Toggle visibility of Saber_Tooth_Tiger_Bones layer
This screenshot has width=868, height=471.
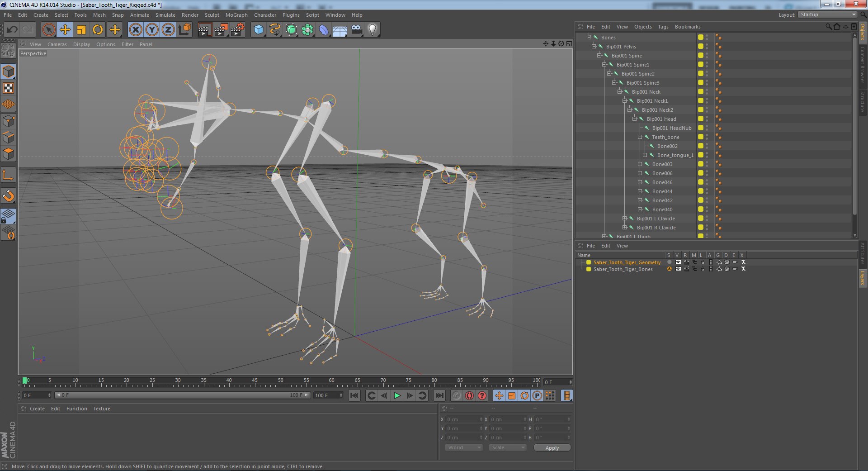coord(678,269)
